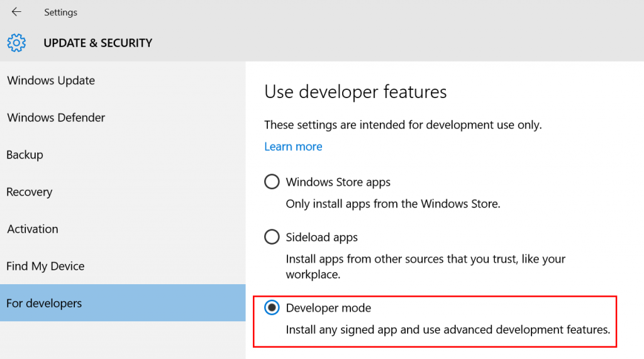Open Find My Device settings
This screenshot has width=644, height=359.
click(x=45, y=266)
